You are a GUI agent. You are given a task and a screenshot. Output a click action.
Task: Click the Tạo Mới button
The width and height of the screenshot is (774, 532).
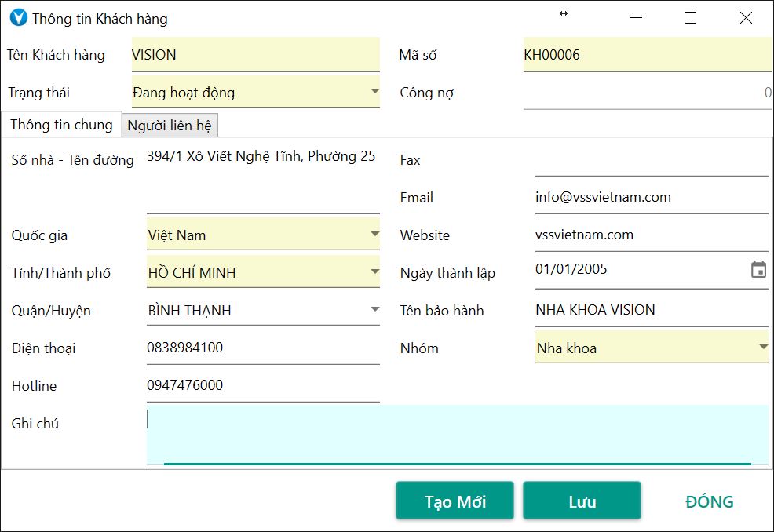point(455,501)
